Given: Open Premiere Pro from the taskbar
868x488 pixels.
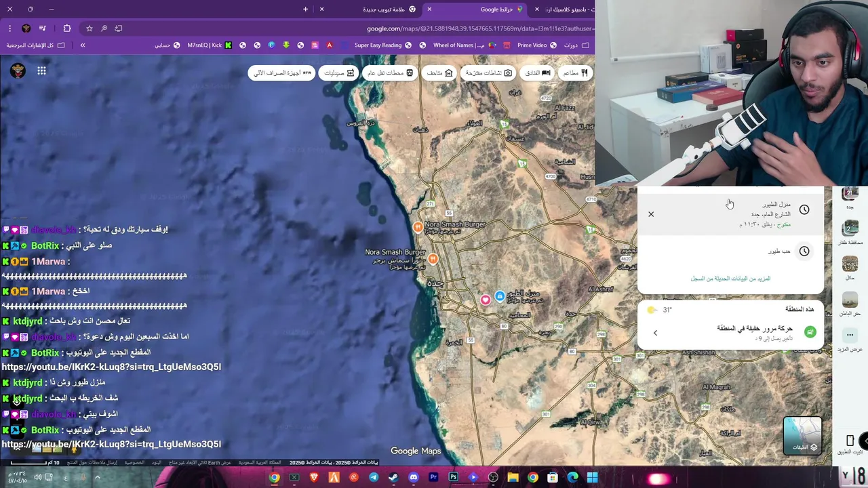Looking at the screenshot, I should pos(433,477).
